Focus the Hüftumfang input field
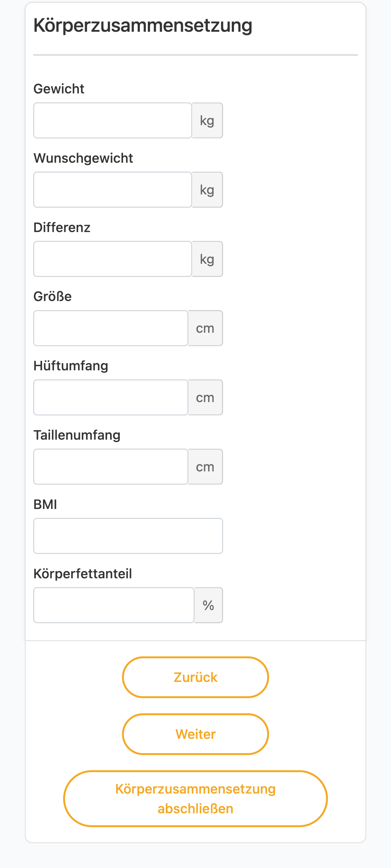 point(111,397)
